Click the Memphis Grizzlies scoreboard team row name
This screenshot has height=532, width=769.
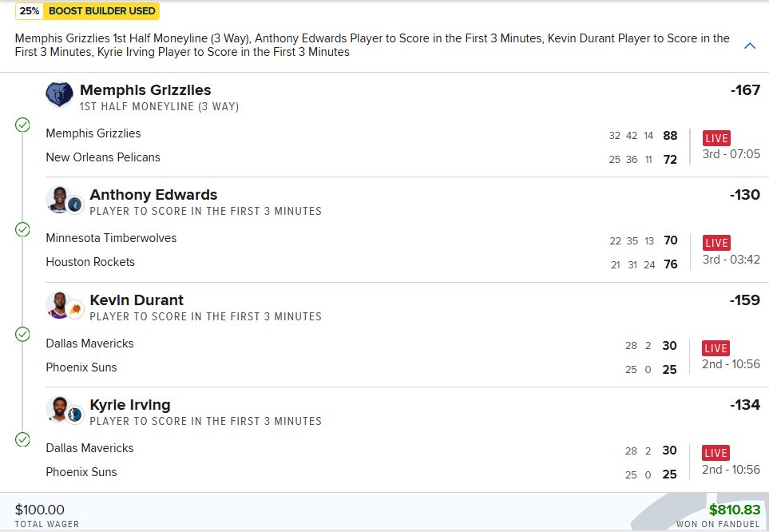click(x=93, y=133)
